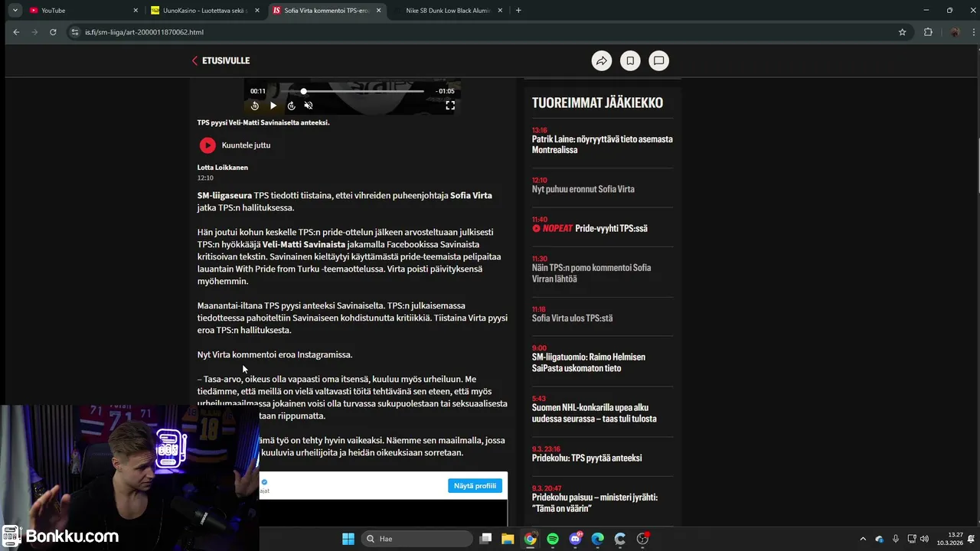980x551 pixels.
Task: Close the Nike SB Dunk Low tab
Action: click(500, 11)
